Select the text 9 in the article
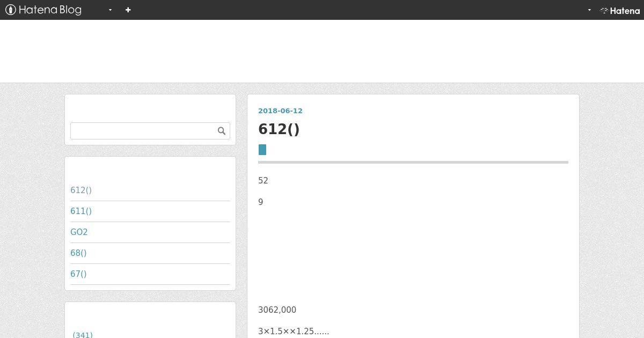The width and height of the screenshot is (644, 338). (261, 202)
